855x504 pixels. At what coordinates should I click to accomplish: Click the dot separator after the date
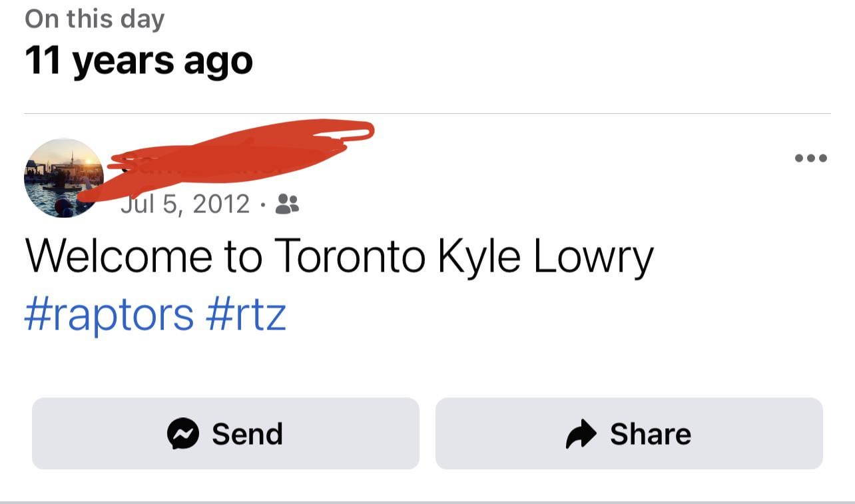(263, 204)
